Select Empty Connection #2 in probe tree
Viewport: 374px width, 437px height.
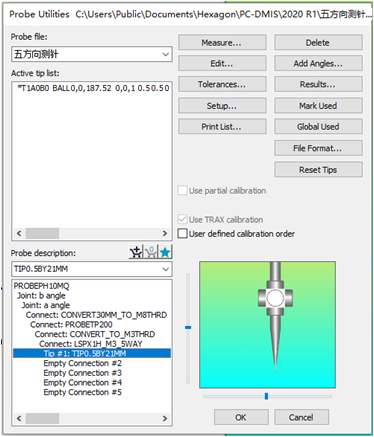pyautogui.click(x=82, y=363)
